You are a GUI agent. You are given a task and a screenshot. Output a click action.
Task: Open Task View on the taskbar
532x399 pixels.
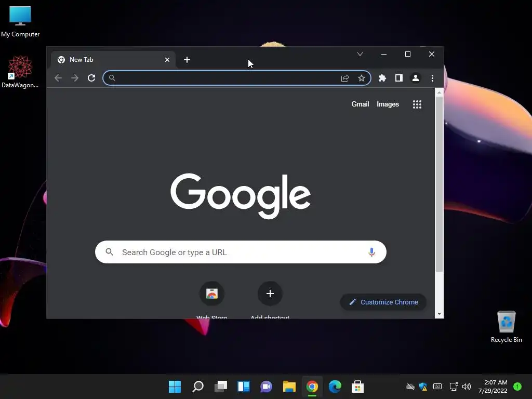point(220,387)
